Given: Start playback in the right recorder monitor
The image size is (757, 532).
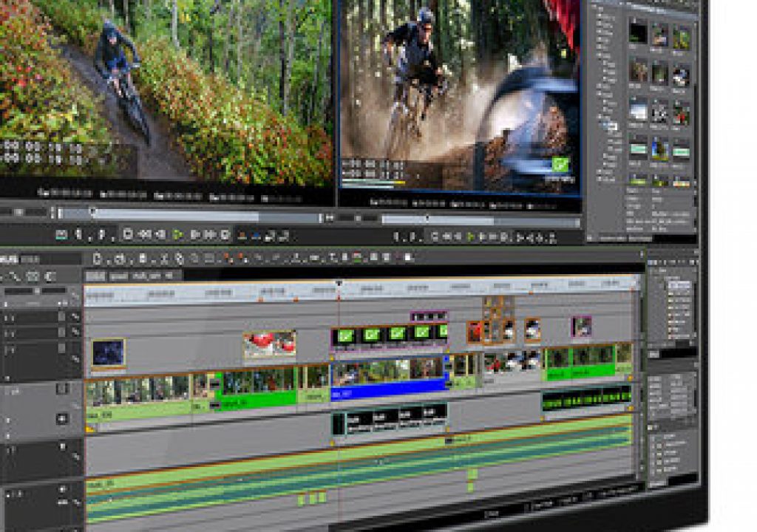Looking at the screenshot, I should tap(471, 237).
